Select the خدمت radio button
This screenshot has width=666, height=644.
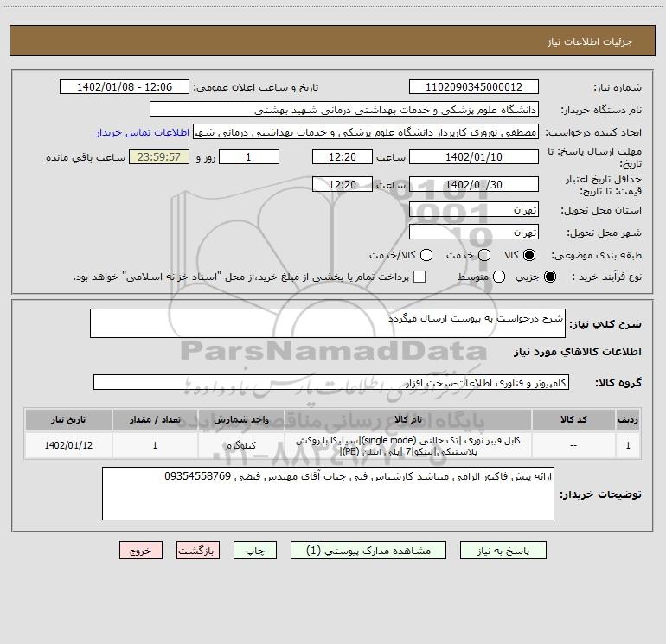484,255
